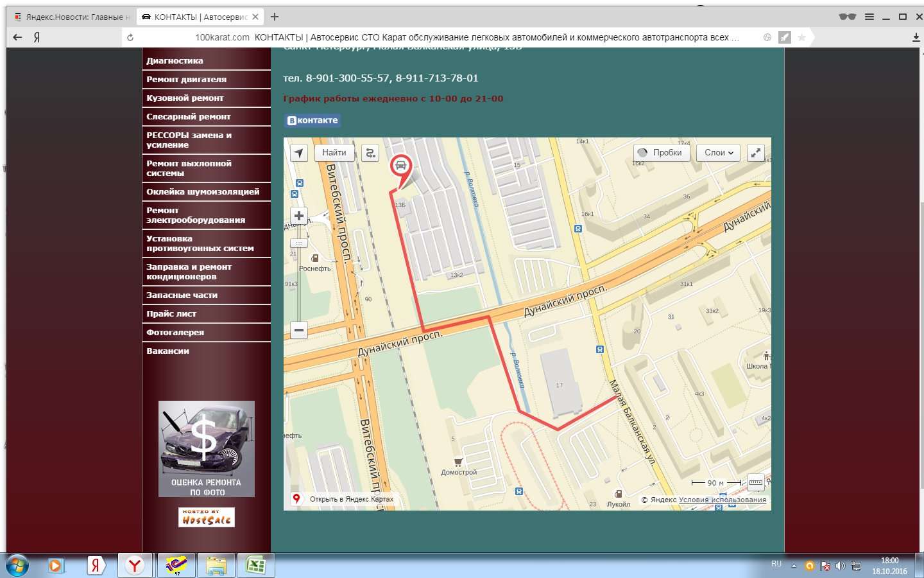Open the browser downloads arrow icon
The height and width of the screenshot is (578, 924).
coord(916,37)
